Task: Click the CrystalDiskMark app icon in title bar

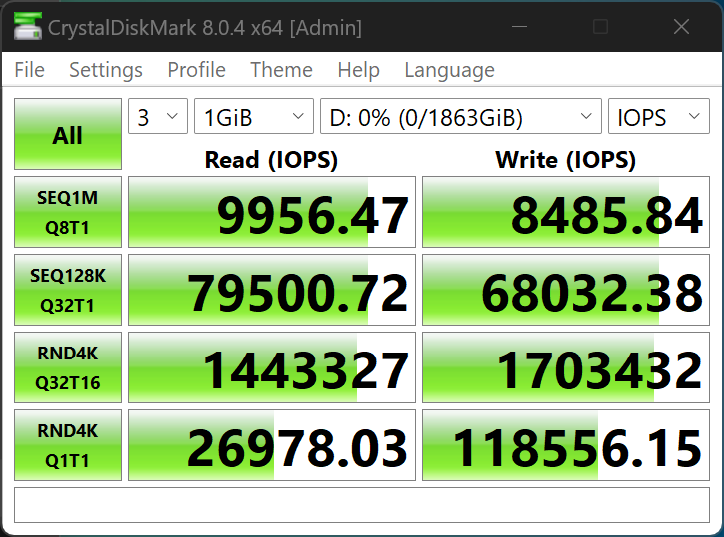Action: (x=28, y=27)
